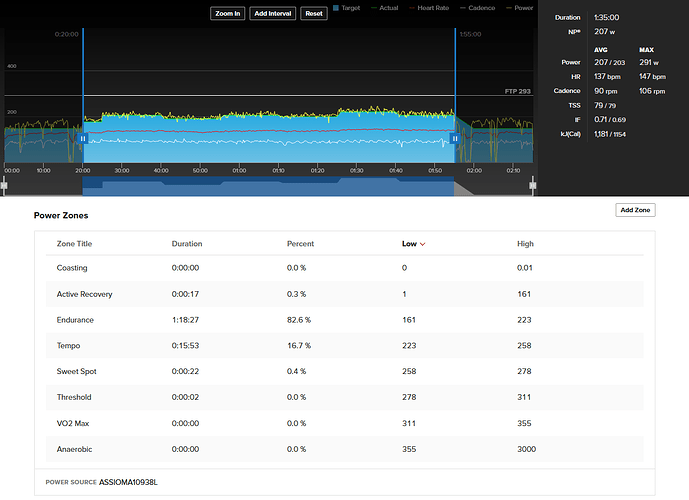Viewport: 689px width, 500px height.
Task: Click the Reset button
Action: tap(314, 13)
